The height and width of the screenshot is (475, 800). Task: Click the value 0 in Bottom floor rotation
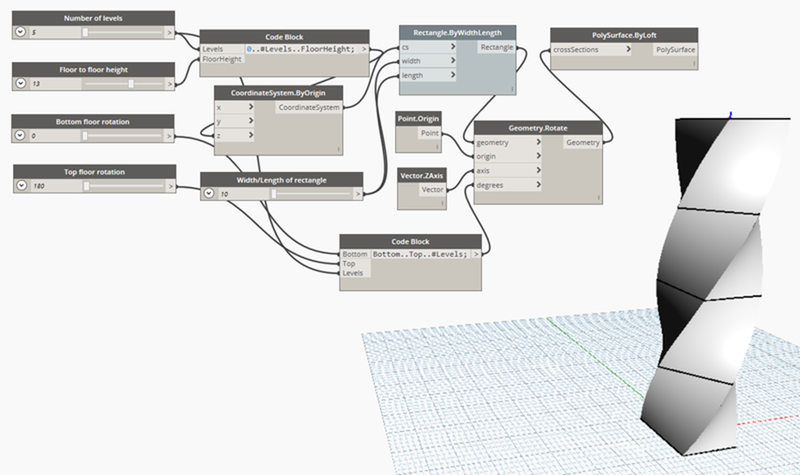33,136
